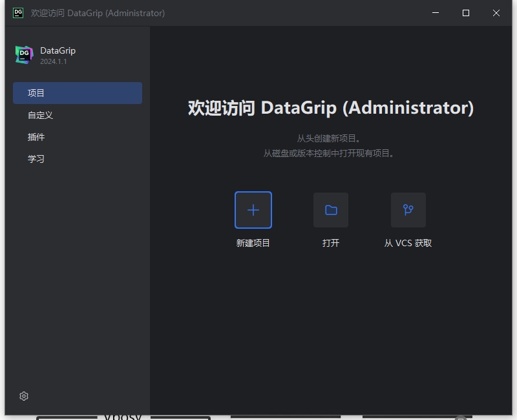
Task: Switch to the 学习 section
Action: tap(36, 158)
